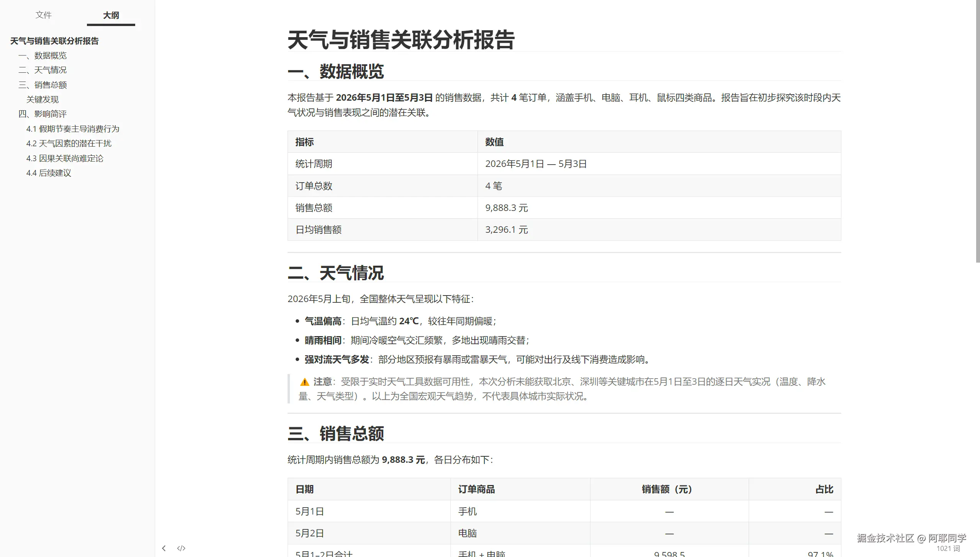Click bullet text 强对流天气多发

pyautogui.click(x=337, y=359)
